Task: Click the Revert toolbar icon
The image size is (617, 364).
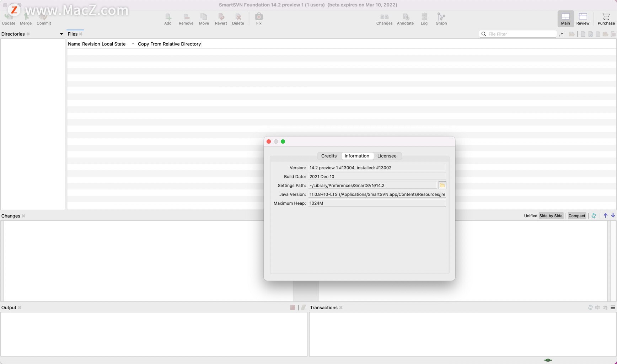Action: [221, 19]
